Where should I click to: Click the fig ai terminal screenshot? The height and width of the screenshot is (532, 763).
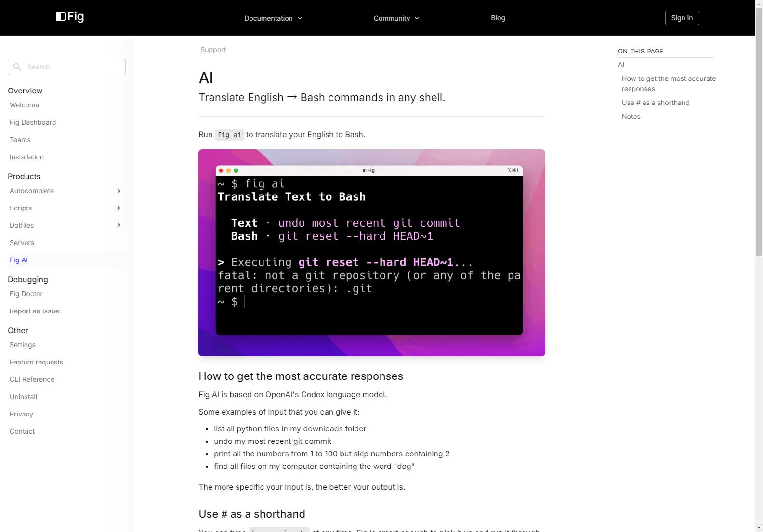[372, 253]
